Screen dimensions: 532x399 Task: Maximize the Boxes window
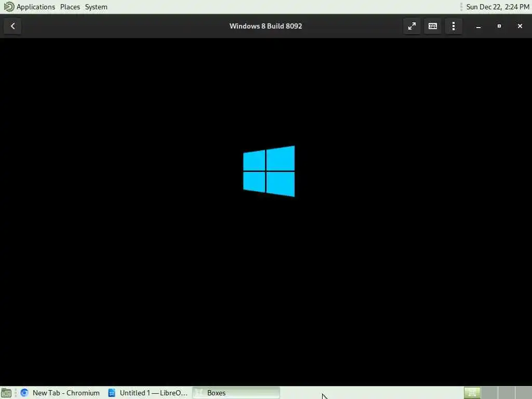(499, 26)
